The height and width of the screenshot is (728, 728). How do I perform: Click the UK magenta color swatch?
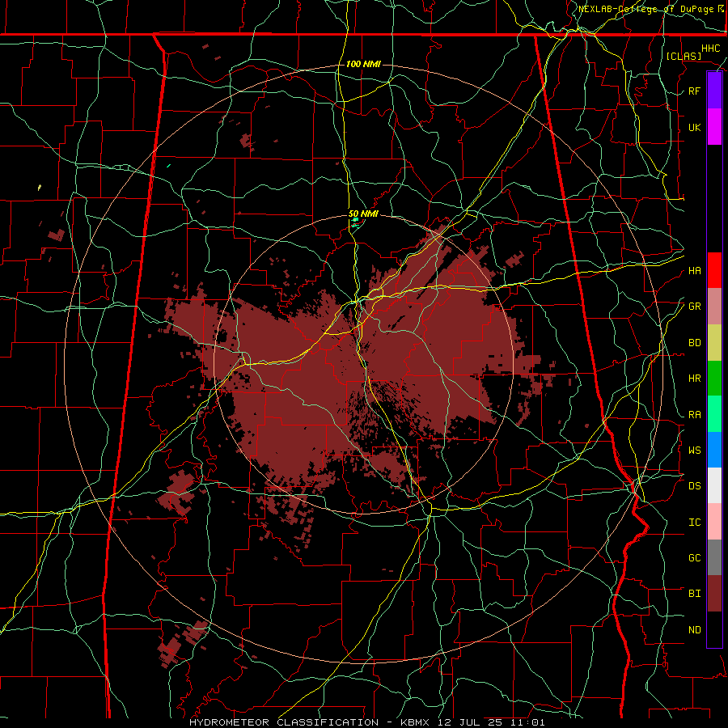[x=714, y=127]
